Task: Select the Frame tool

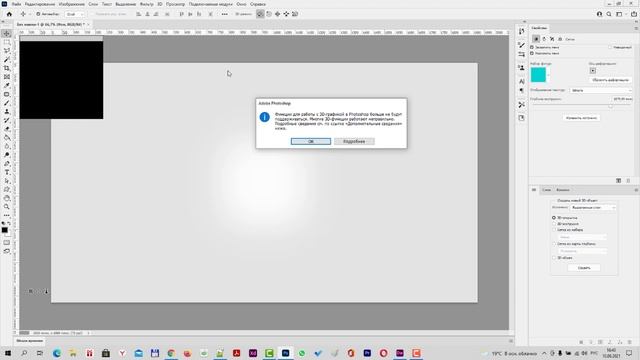Action: tap(7, 77)
